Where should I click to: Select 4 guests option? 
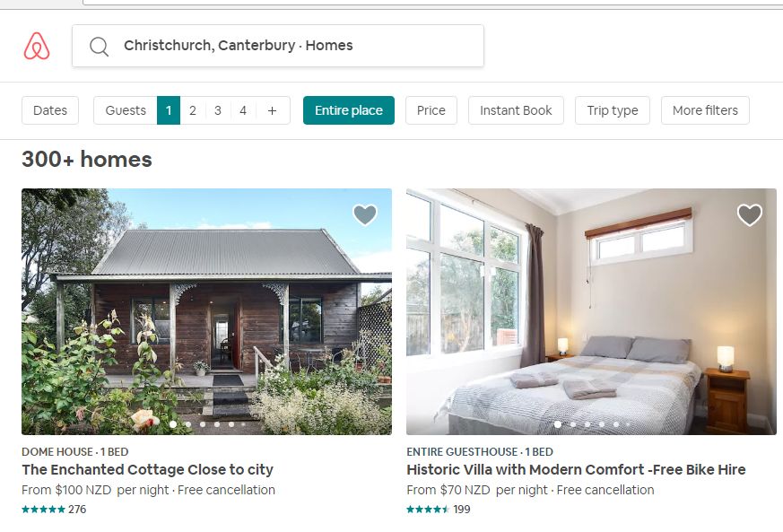[x=243, y=110]
